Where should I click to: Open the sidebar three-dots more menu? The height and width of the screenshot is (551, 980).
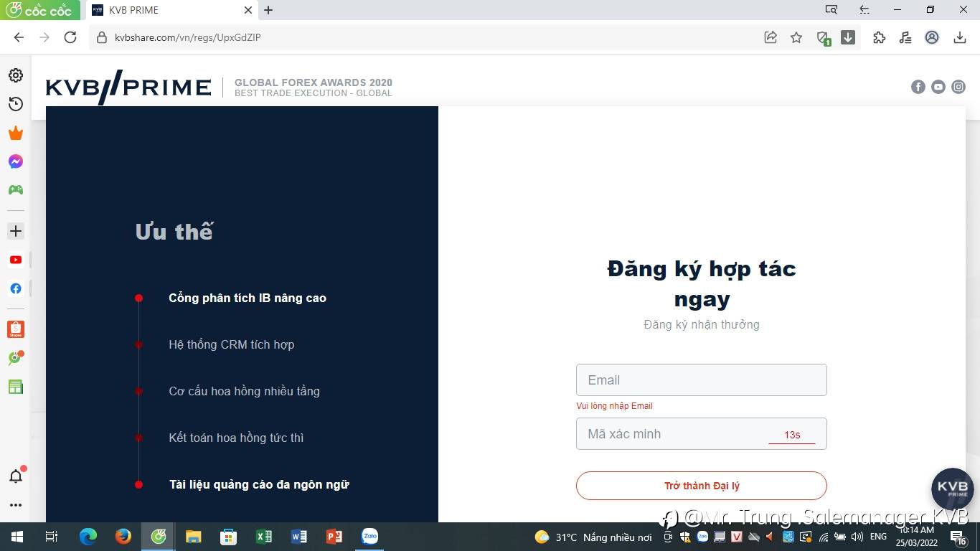point(16,505)
